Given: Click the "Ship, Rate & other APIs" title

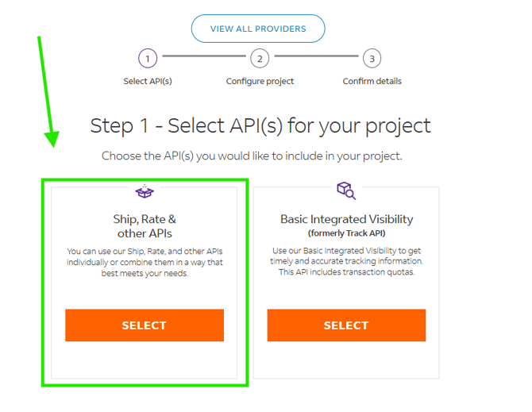Looking at the screenshot, I should pos(145,226).
